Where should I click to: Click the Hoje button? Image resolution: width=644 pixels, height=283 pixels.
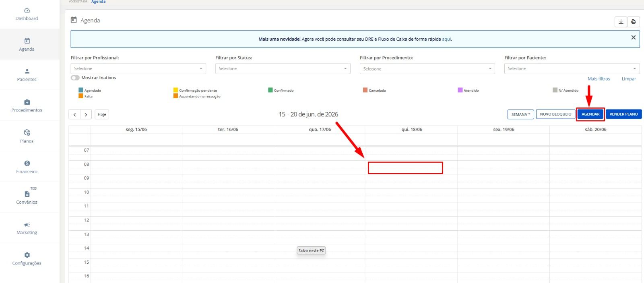[x=102, y=114]
